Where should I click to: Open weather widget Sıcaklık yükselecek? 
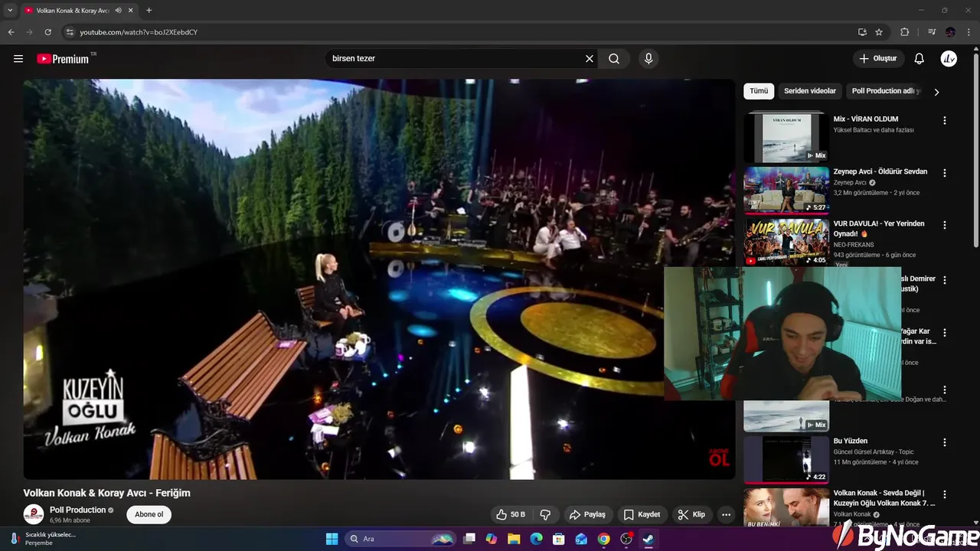tap(42, 539)
